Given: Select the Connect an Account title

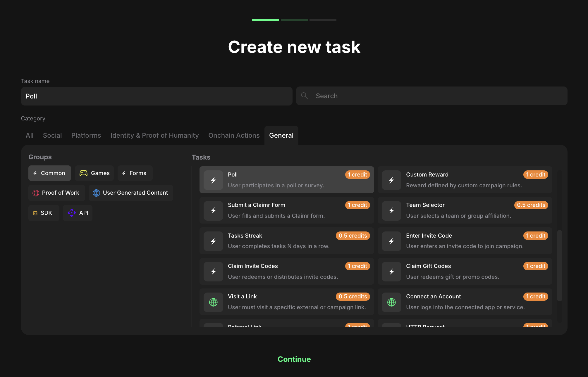Looking at the screenshot, I should [434, 296].
